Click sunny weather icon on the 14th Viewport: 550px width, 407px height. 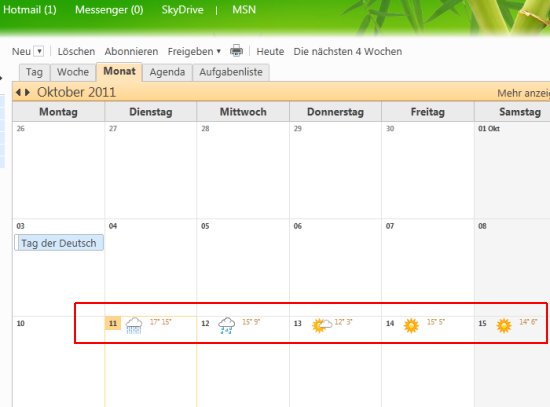coord(411,326)
